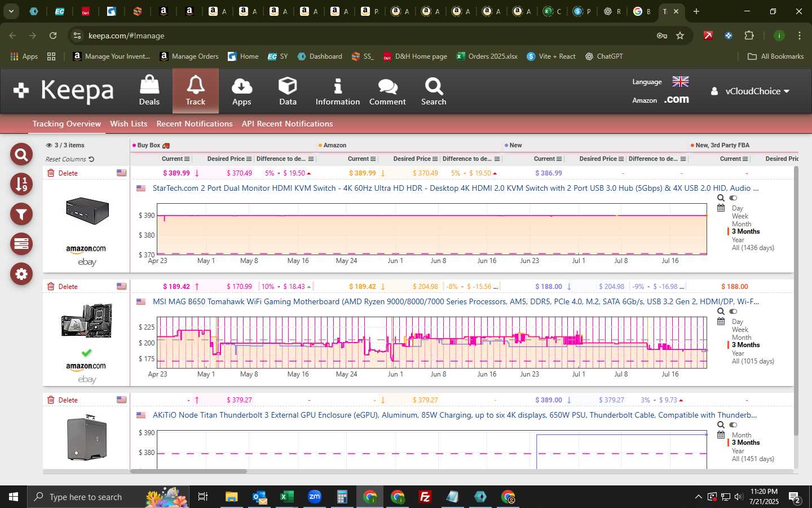Image resolution: width=812 pixels, height=508 pixels.
Task: Switch to Wish Lists tab
Action: pyautogui.click(x=129, y=124)
